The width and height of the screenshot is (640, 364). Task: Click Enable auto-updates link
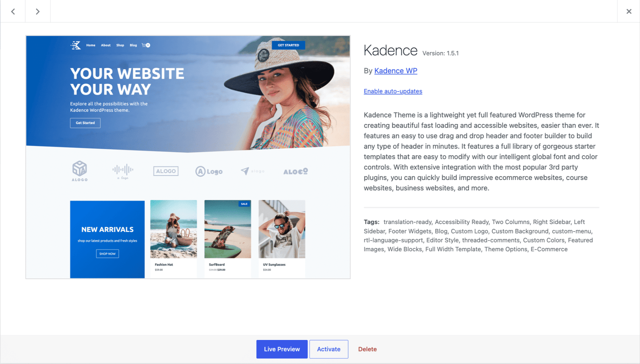393,91
